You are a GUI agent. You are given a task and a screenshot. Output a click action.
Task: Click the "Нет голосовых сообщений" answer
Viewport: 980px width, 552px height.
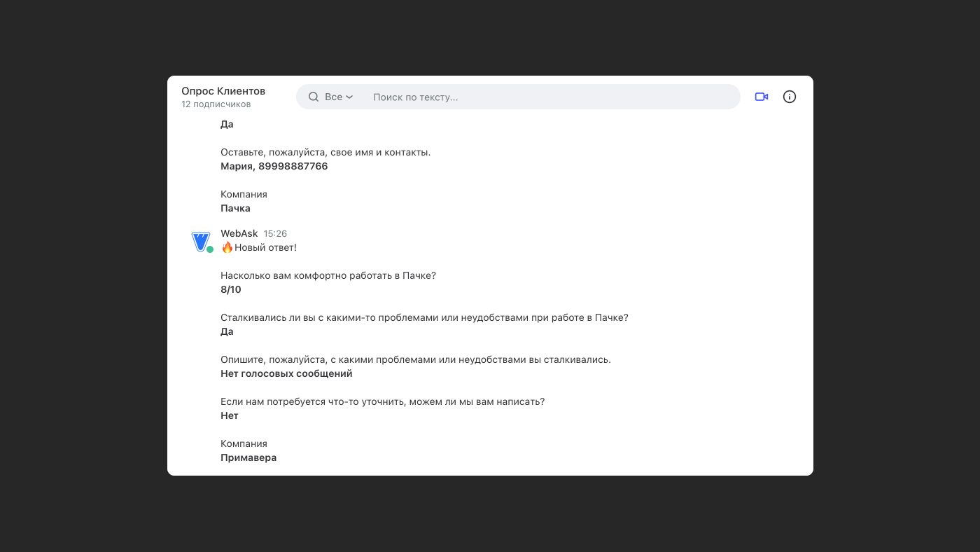coord(286,373)
